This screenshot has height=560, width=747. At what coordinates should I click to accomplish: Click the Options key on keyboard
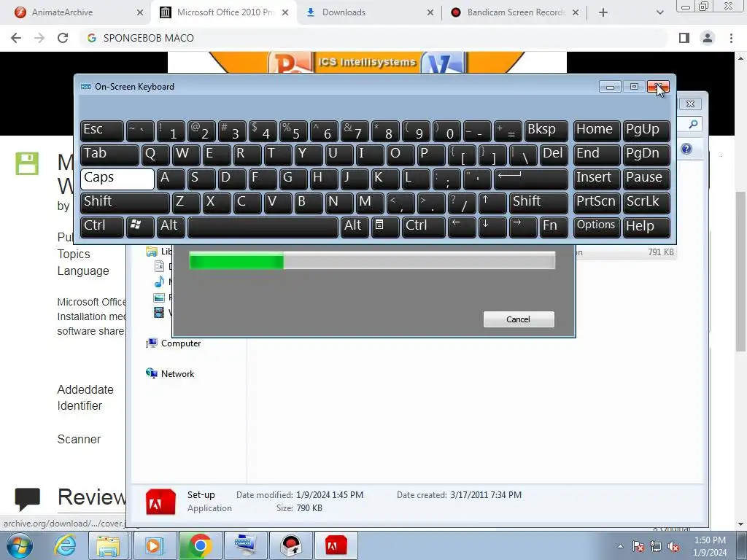[x=597, y=227]
